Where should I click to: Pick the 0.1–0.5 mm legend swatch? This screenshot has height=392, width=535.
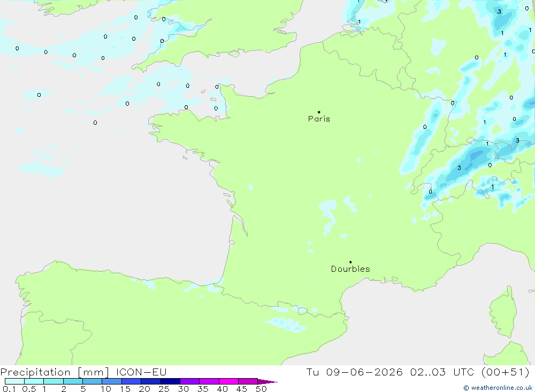[x=14, y=381]
